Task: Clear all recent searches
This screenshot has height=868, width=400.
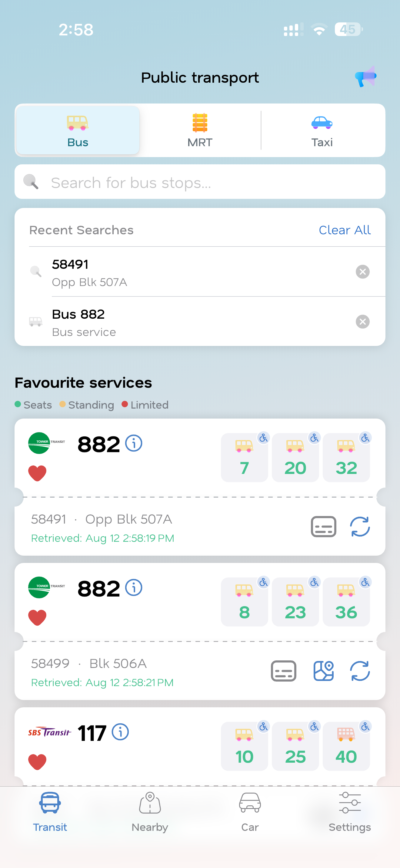Action: tap(344, 230)
